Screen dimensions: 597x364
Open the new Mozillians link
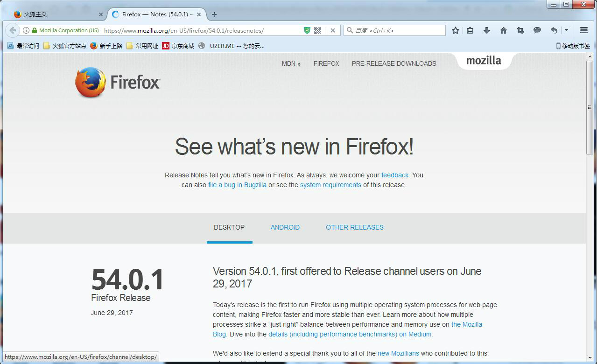click(x=398, y=353)
